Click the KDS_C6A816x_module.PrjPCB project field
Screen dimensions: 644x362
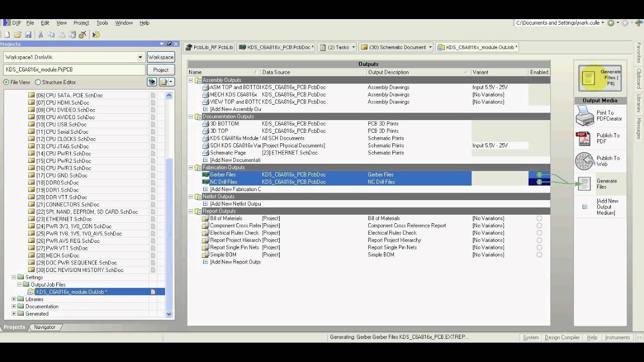coord(74,70)
